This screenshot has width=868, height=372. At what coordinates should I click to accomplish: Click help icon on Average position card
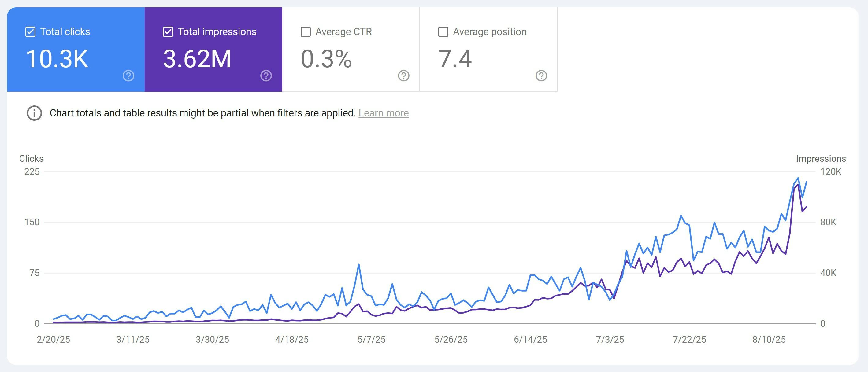coord(541,76)
